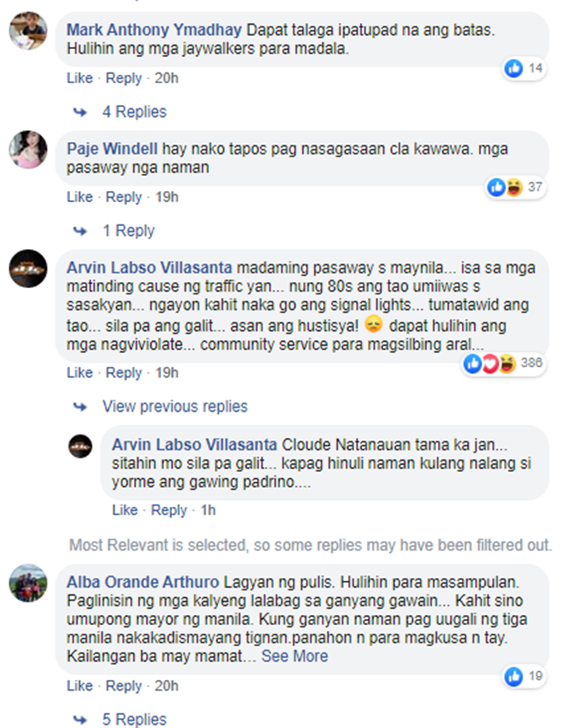Expand the 1 Reply thread

point(128,230)
